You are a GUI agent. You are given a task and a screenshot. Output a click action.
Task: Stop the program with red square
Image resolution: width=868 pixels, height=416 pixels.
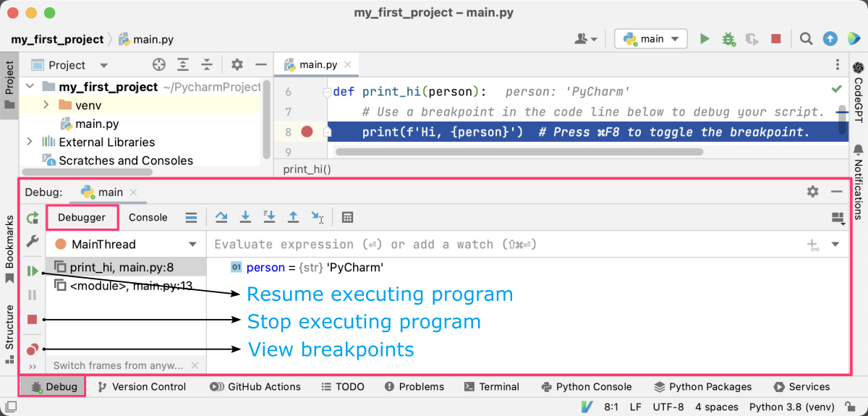pos(32,319)
